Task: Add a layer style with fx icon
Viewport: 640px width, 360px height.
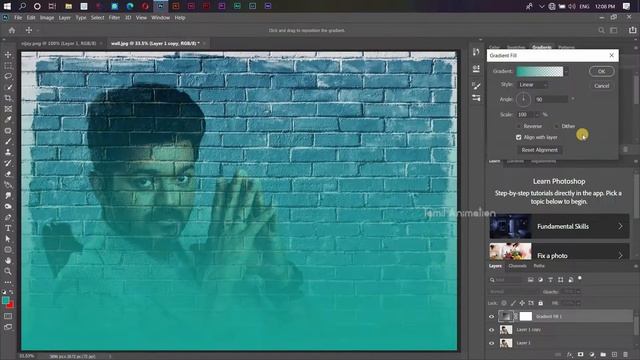Action: 570,355
